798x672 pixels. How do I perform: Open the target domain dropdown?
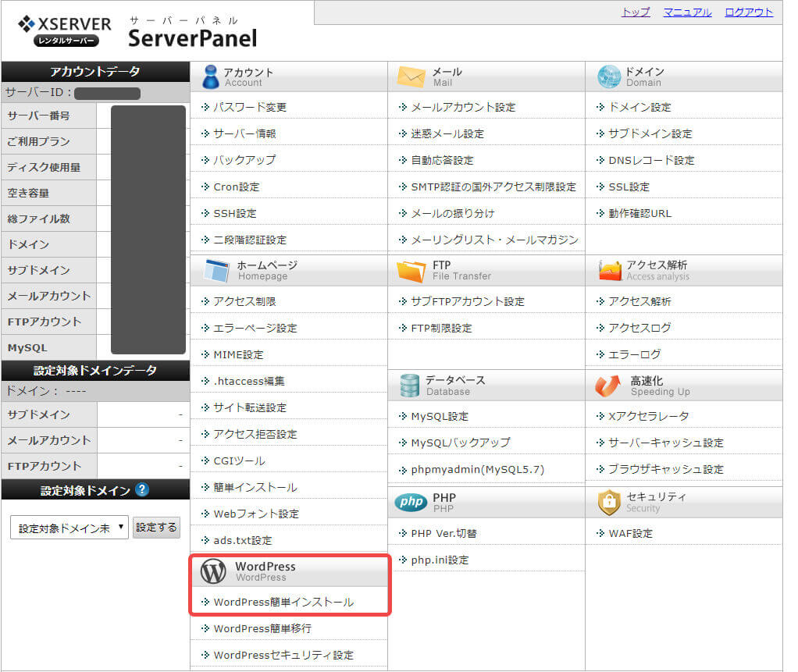point(69,528)
